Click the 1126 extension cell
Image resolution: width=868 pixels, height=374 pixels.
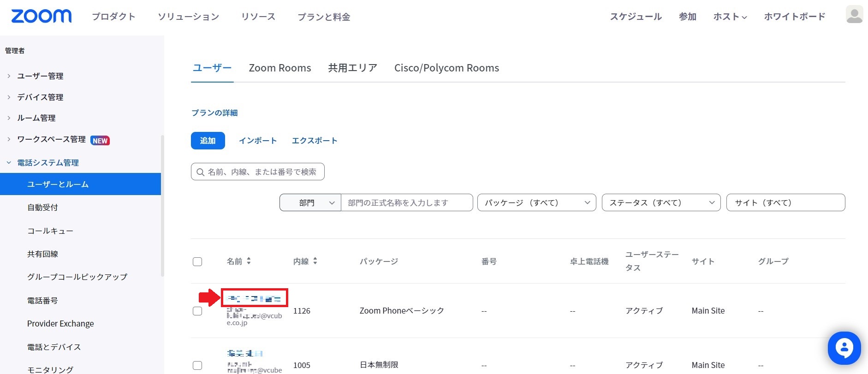coord(302,311)
